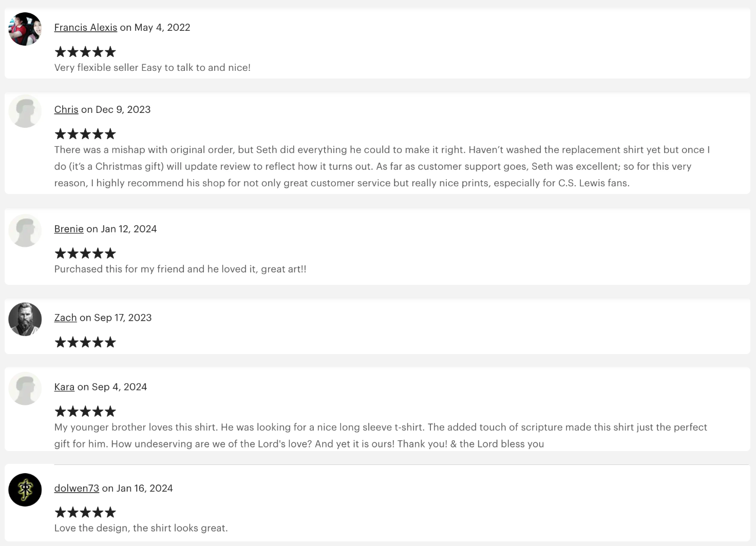Open Francis Alexis reviewer profile link

coord(85,28)
